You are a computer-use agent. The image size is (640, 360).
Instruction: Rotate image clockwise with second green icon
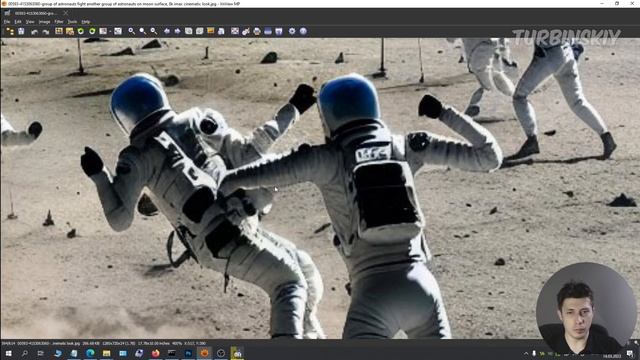[92, 31]
